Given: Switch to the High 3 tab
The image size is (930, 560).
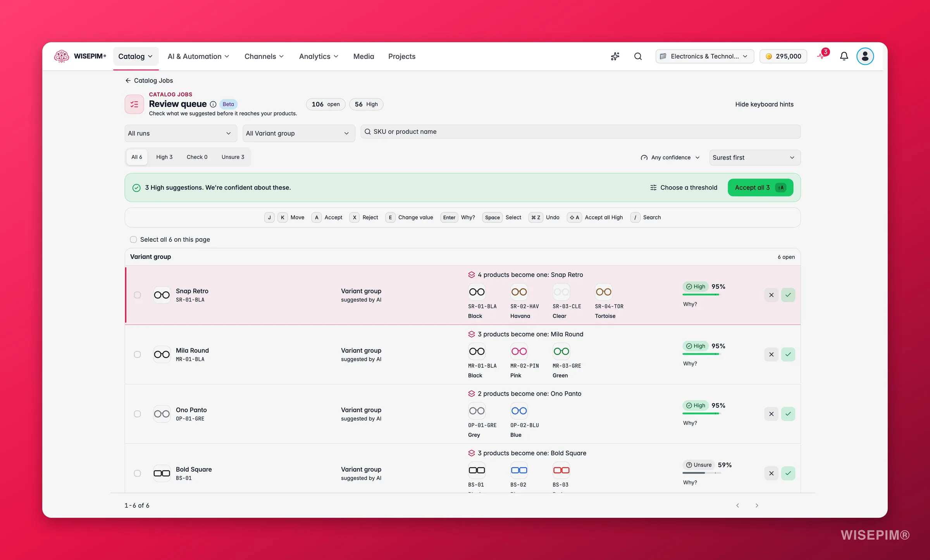Looking at the screenshot, I should coord(164,157).
